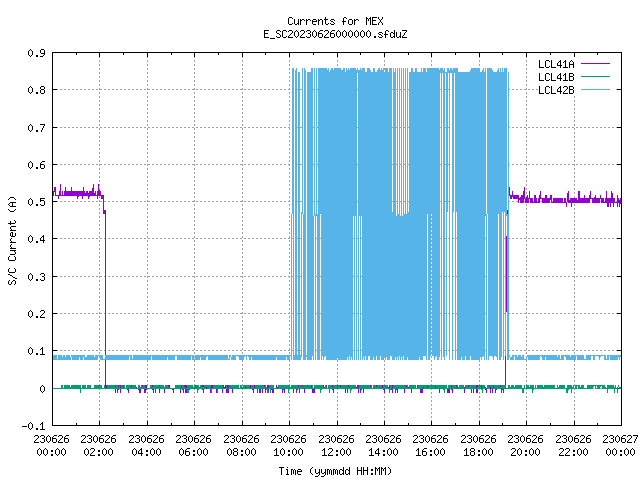Image resolution: width=640 pixels, height=480 pixels.
Task: Click the 0.5 y-axis tick value
Action: click(x=36, y=202)
